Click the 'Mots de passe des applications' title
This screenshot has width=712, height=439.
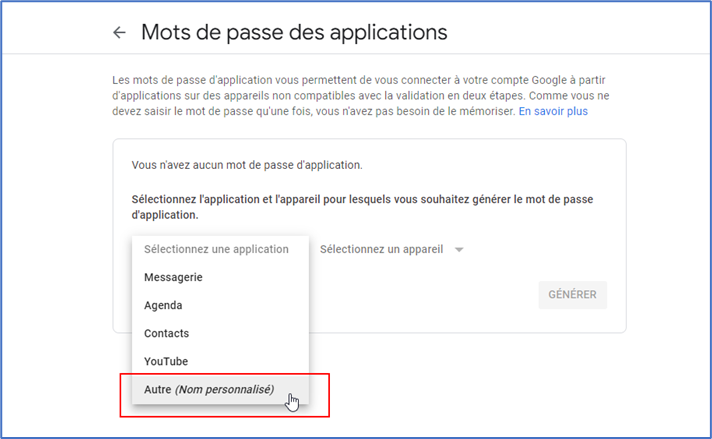[294, 32]
